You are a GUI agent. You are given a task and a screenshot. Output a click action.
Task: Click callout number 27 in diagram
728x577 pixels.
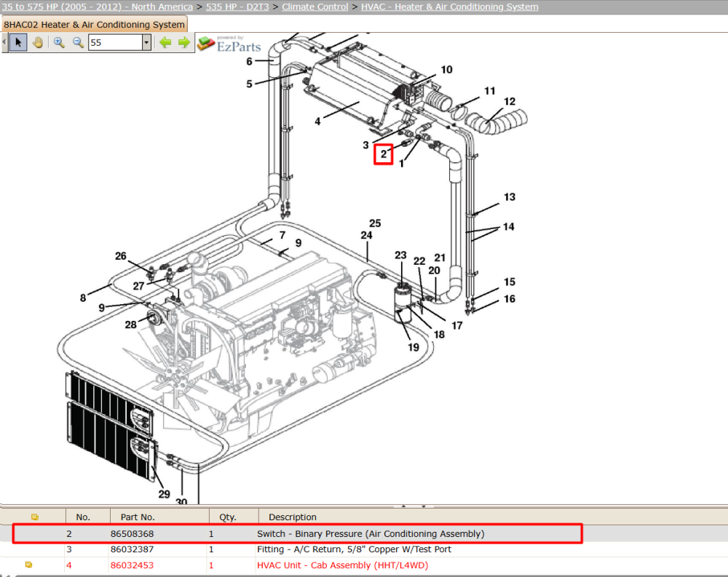[138, 287]
